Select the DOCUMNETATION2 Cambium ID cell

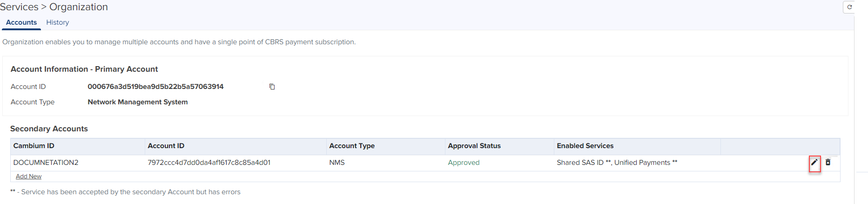pyautogui.click(x=46, y=163)
